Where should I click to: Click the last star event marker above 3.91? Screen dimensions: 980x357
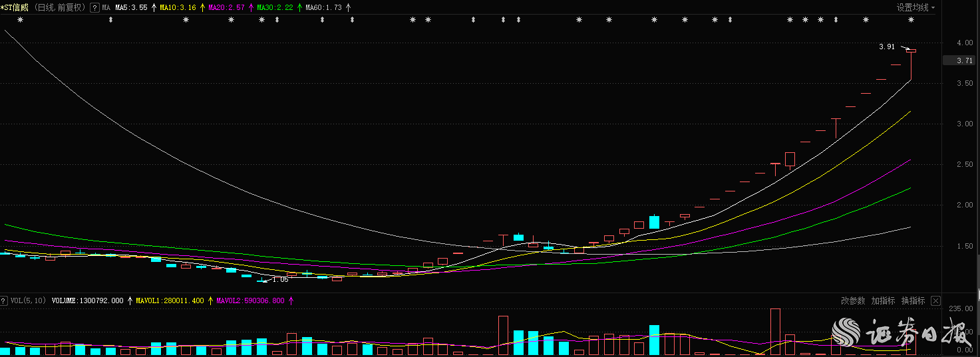[x=911, y=20]
